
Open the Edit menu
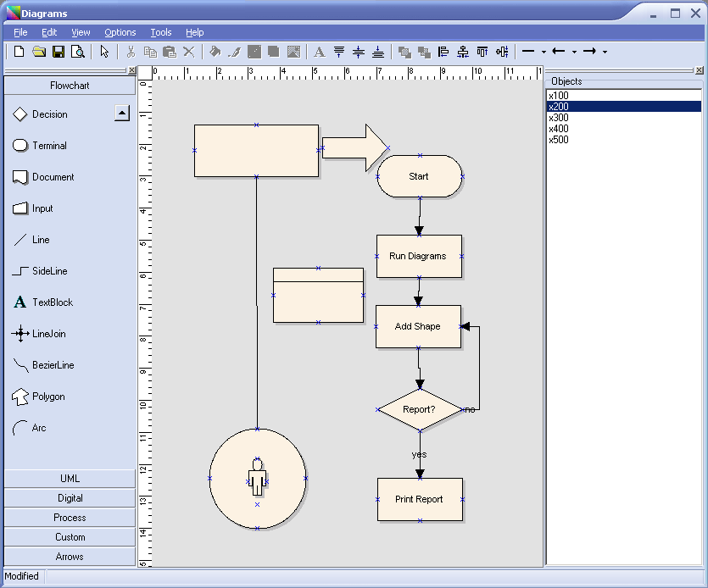49,32
